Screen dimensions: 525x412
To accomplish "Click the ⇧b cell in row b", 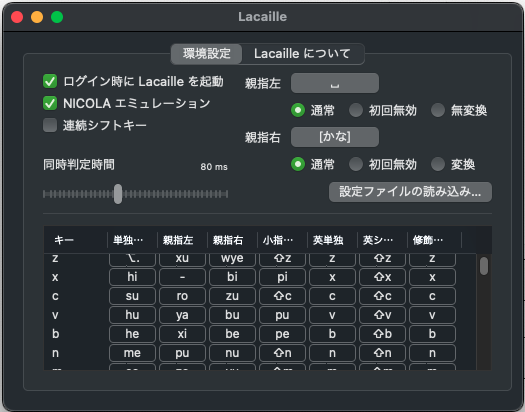I will point(382,334).
